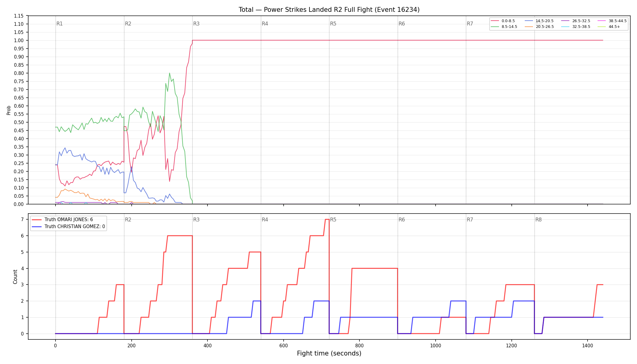Select the 26.5-32.5 legend entry

pos(576,21)
